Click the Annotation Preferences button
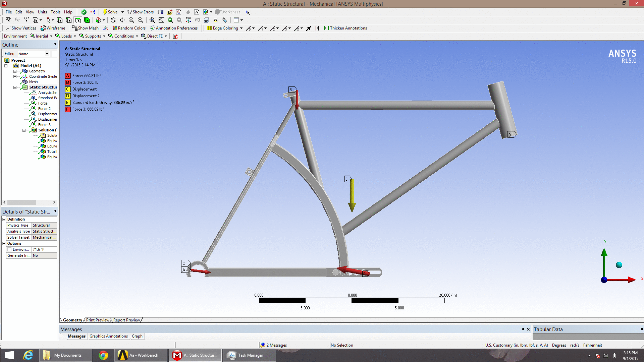The height and width of the screenshot is (362, 644). 174,28
